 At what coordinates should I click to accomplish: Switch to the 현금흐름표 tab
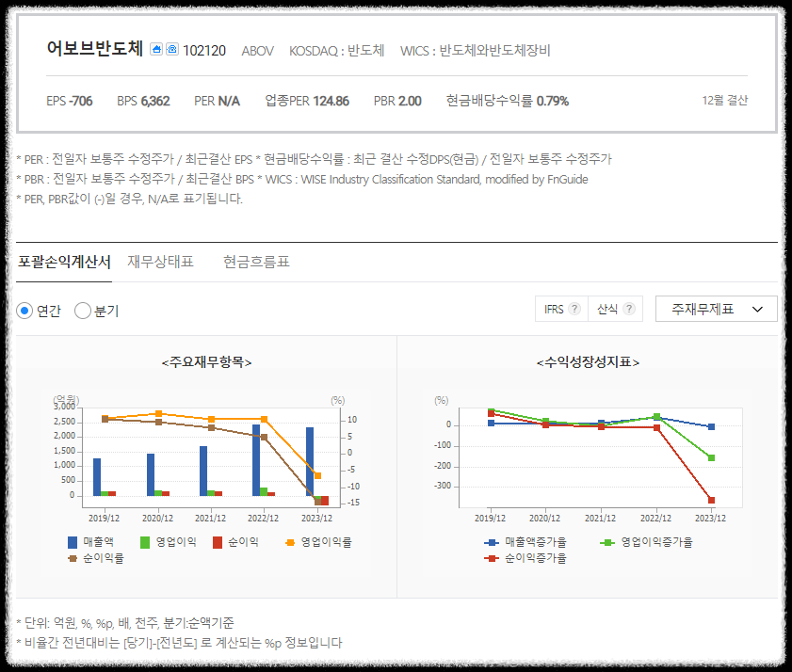[256, 262]
